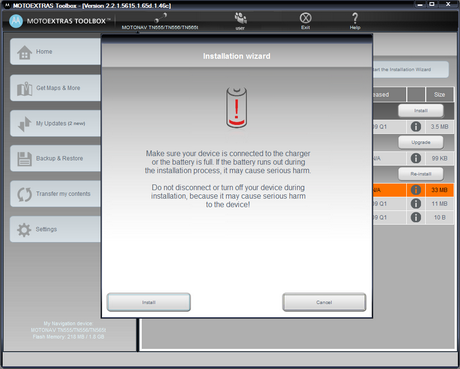The width and height of the screenshot is (460, 369).
Task: Show info for the 99 KB item
Action: coord(415,158)
